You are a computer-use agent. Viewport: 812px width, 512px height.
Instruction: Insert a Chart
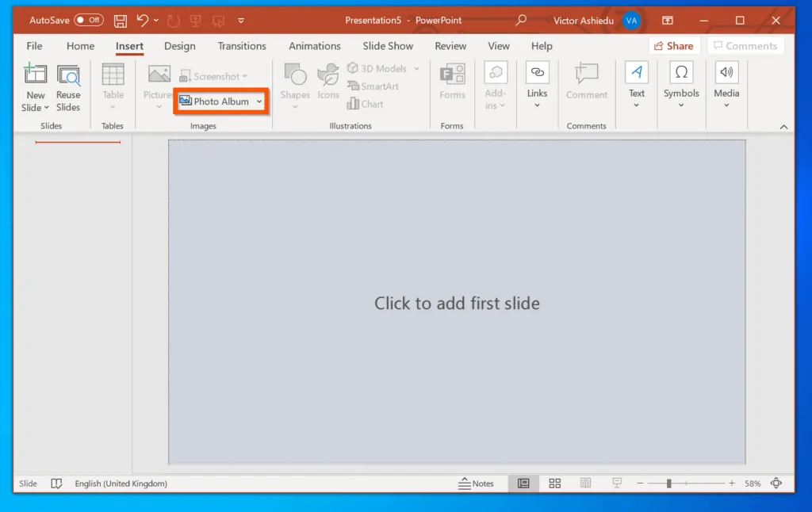pyautogui.click(x=367, y=104)
